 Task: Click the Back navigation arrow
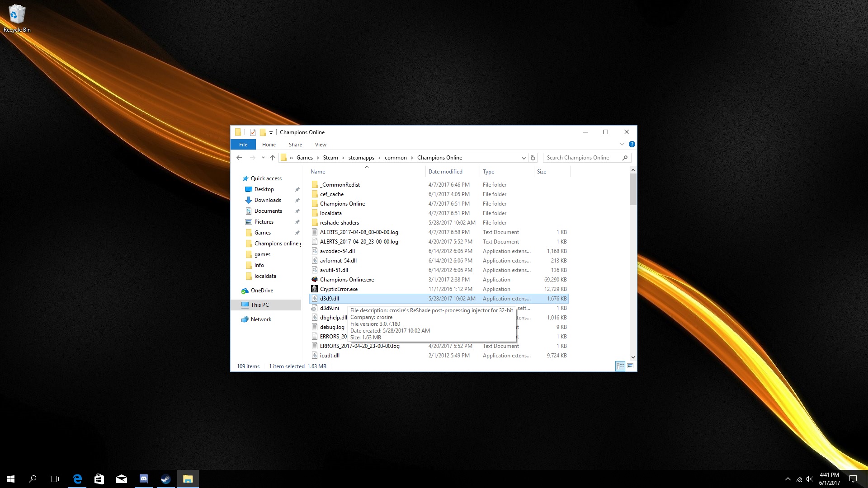tap(239, 158)
